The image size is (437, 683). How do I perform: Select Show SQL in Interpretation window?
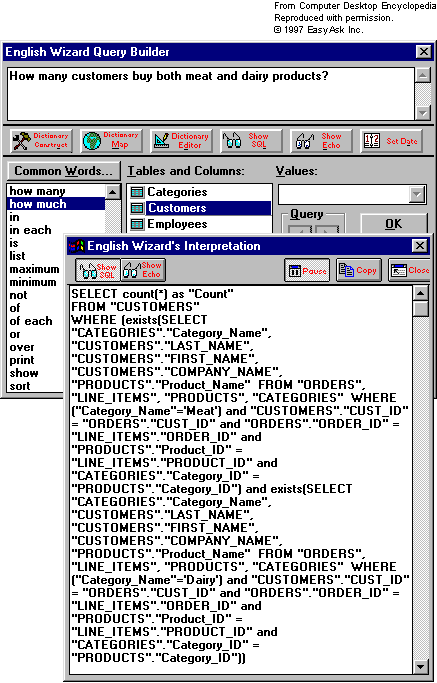(x=98, y=270)
